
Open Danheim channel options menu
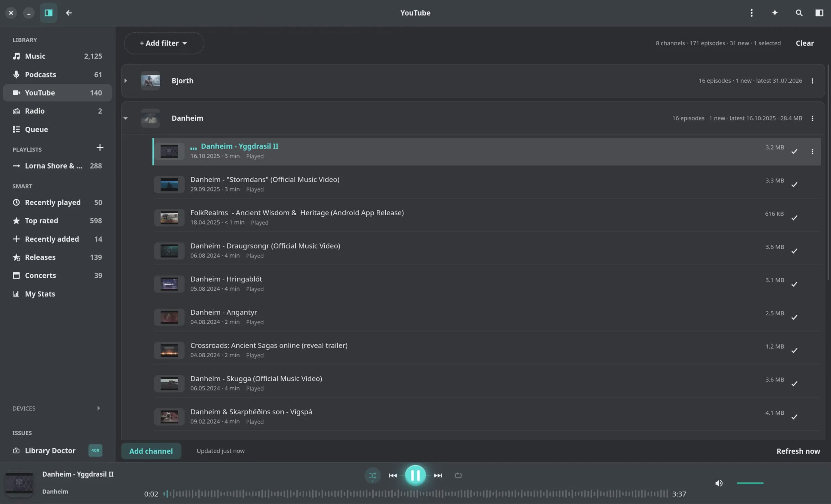coord(812,118)
